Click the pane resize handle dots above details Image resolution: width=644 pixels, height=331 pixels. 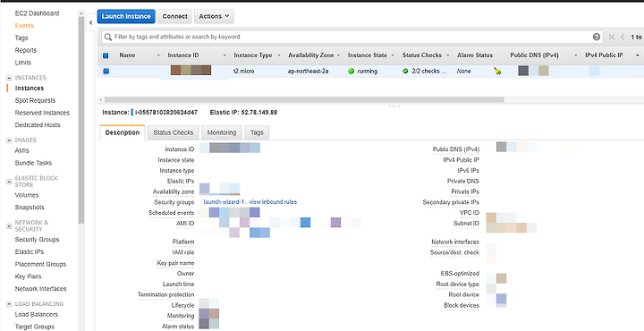[x=394, y=106]
